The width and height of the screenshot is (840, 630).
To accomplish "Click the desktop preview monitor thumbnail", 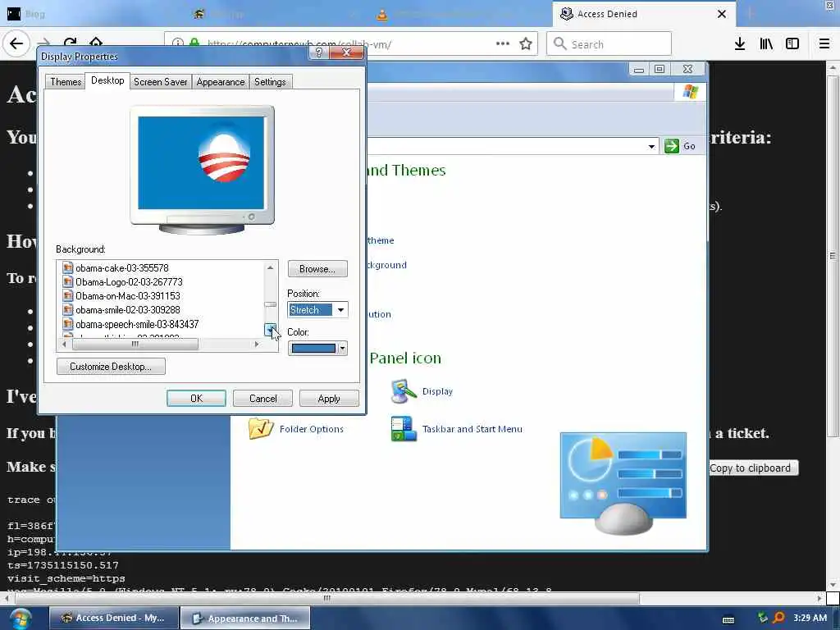I will 202,169.
